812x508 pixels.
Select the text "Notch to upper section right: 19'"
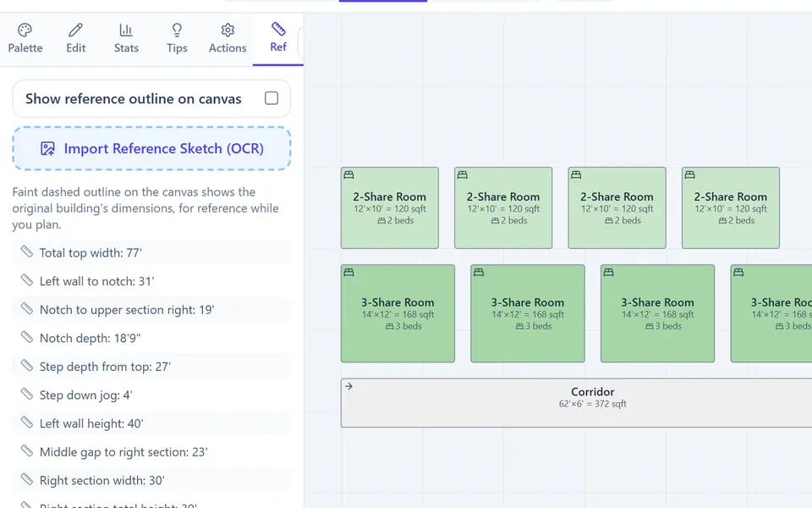(127, 310)
